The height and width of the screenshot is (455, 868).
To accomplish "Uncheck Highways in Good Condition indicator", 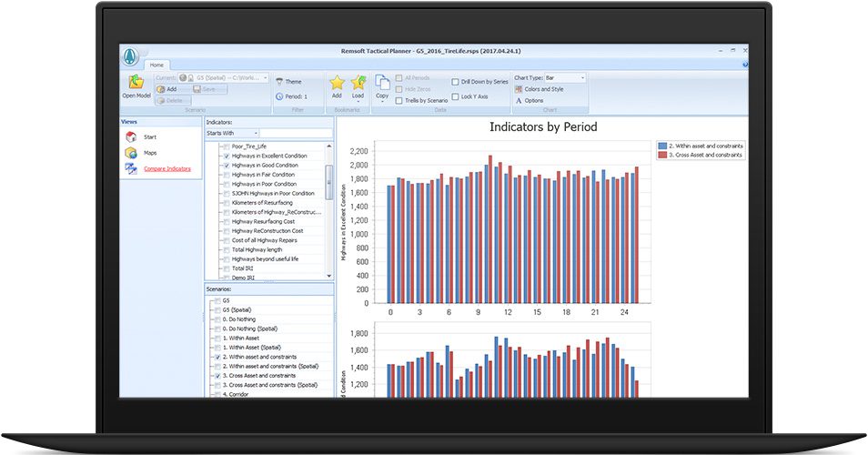I will click(227, 166).
